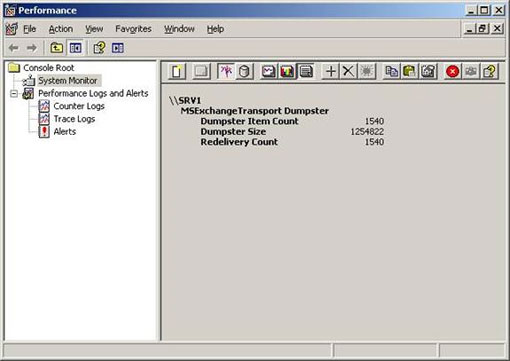The width and height of the screenshot is (510, 361).
Task: Click the Paste Counter List icon
Action: coord(410,71)
